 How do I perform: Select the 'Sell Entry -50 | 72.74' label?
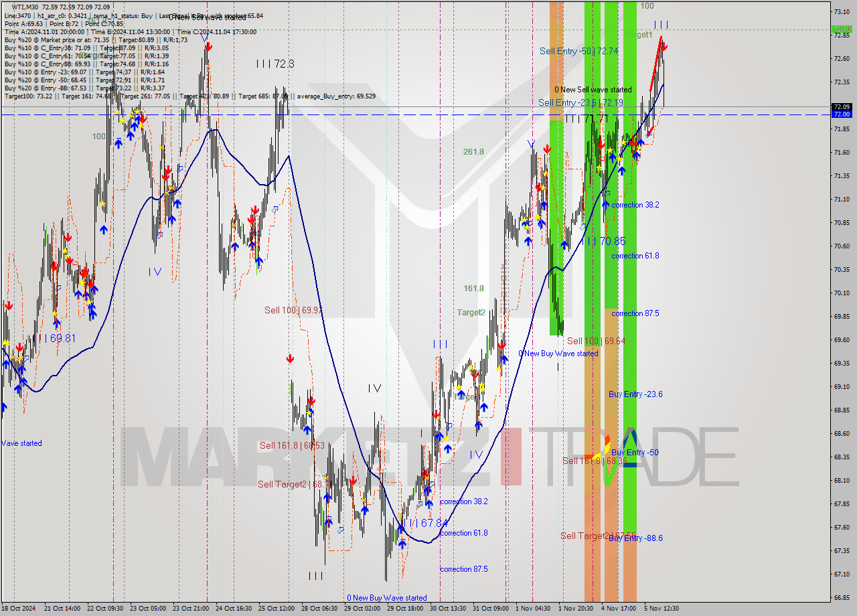pyautogui.click(x=579, y=51)
